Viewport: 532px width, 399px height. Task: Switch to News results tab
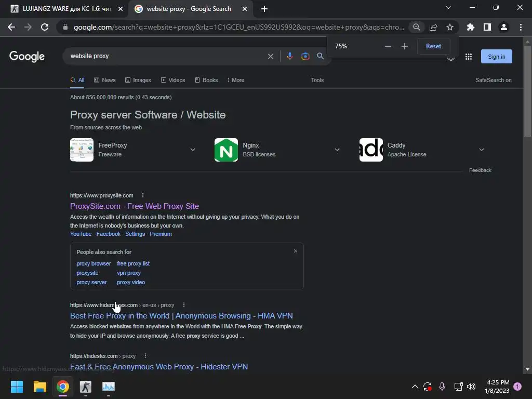click(x=105, y=80)
